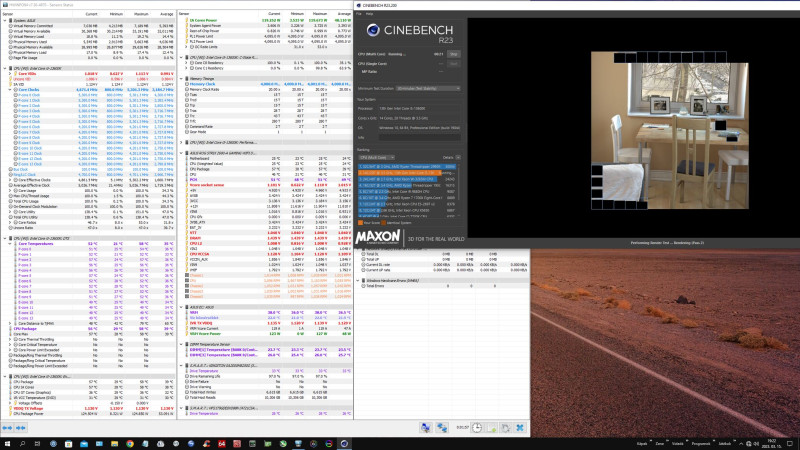Click the HWiNFO remote monitoring computers icon
This screenshot has height=450, width=800.
[426, 428]
